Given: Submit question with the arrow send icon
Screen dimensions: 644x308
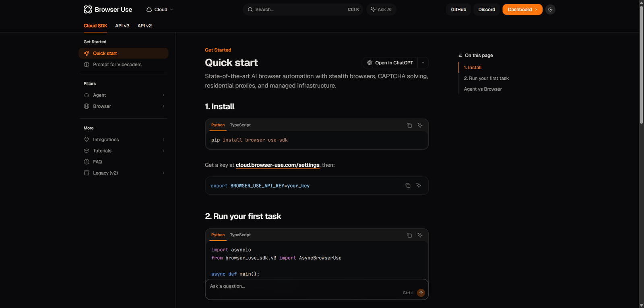Looking at the screenshot, I should coord(421,293).
